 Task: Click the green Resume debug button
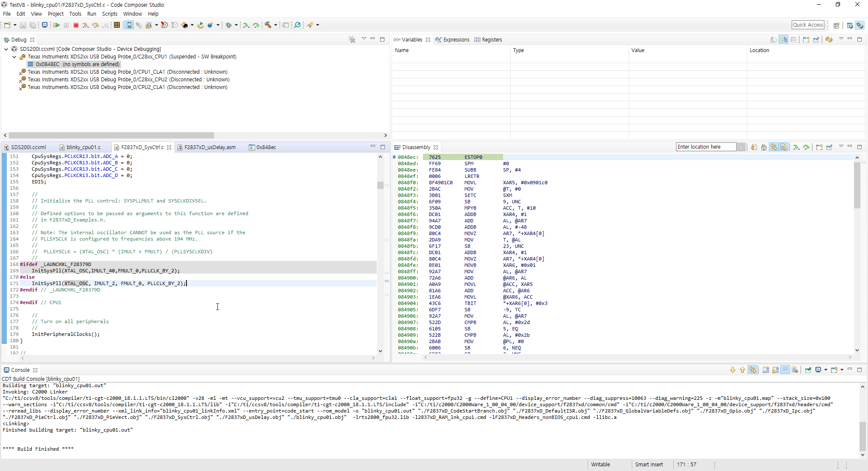(x=56, y=25)
